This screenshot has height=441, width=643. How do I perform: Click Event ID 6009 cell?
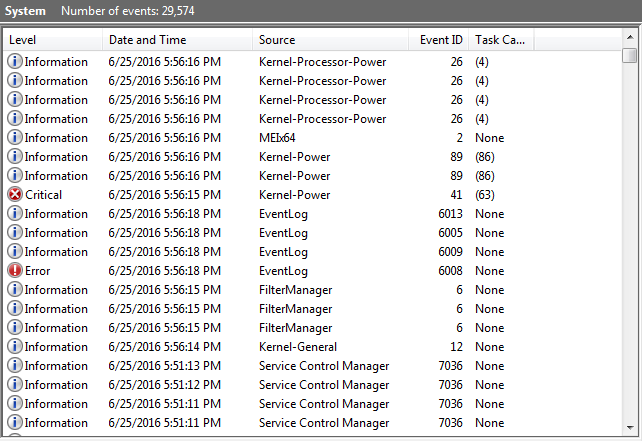[x=450, y=252]
